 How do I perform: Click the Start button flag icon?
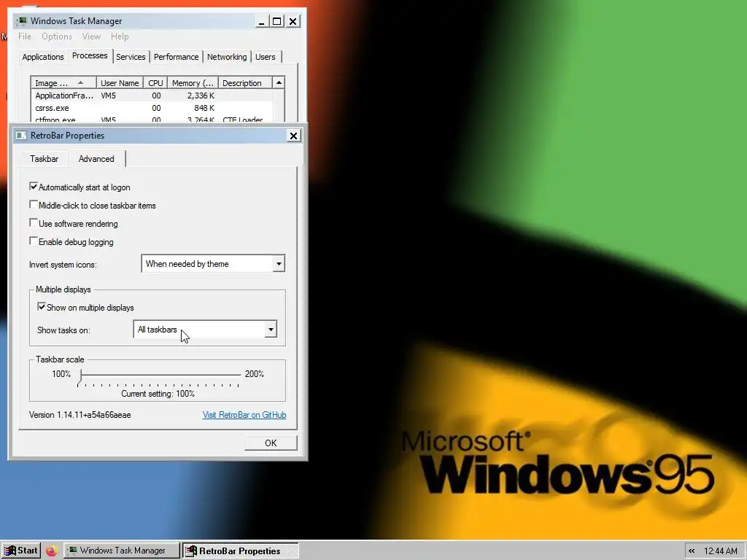coord(9,551)
